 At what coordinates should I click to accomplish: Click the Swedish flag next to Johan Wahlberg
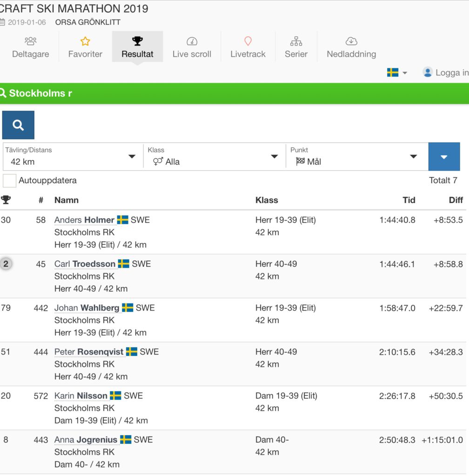click(127, 308)
